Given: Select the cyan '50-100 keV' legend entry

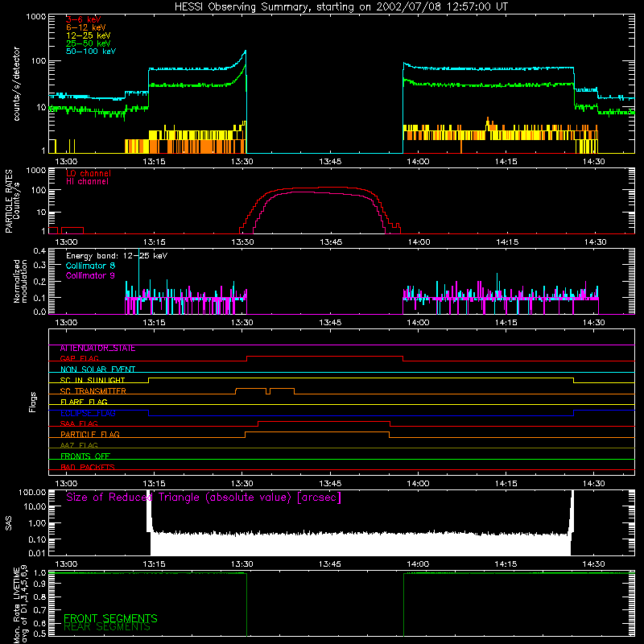Looking at the screenshot, I should point(91,52).
